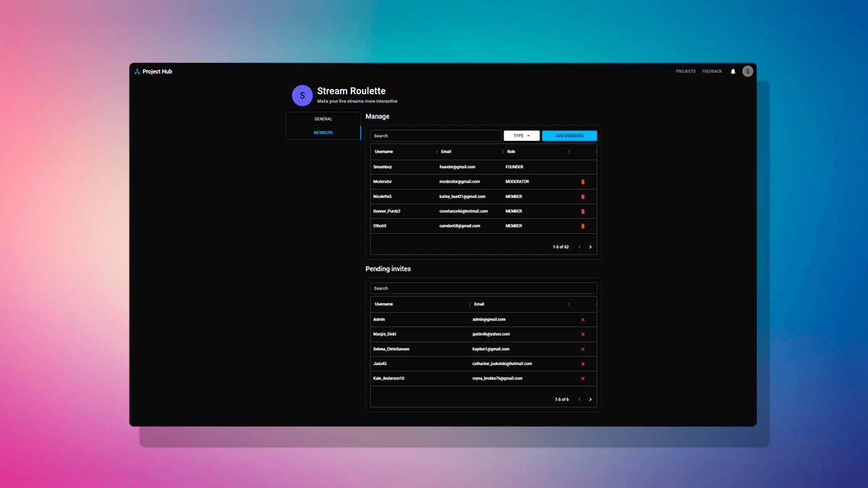Click the 1-5 of 6 pagination text
The width and height of the screenshot is (868, 488).
coord(562,400)
